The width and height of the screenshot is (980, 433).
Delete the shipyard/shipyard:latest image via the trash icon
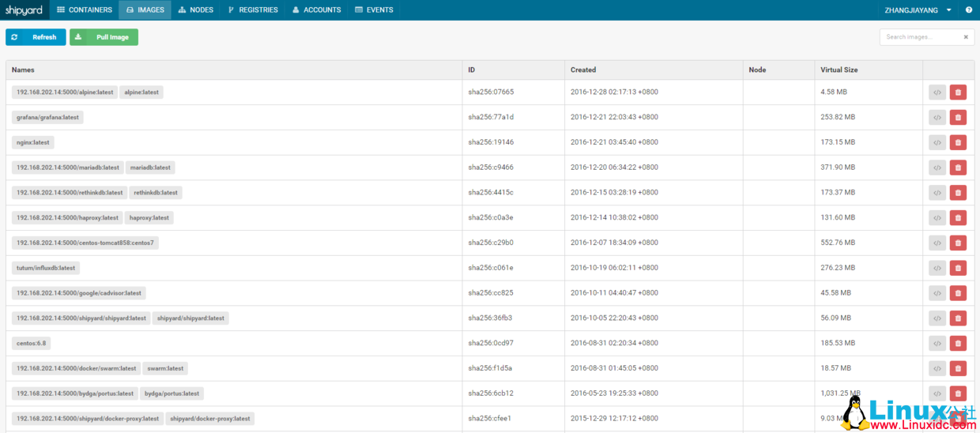tap(958, 318)
